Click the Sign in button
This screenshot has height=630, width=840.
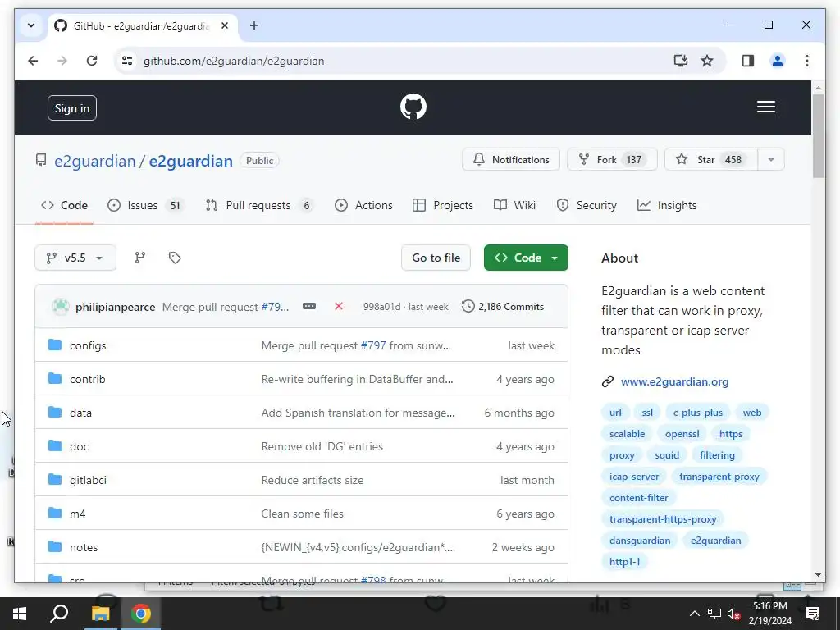(x=72, y=108)
